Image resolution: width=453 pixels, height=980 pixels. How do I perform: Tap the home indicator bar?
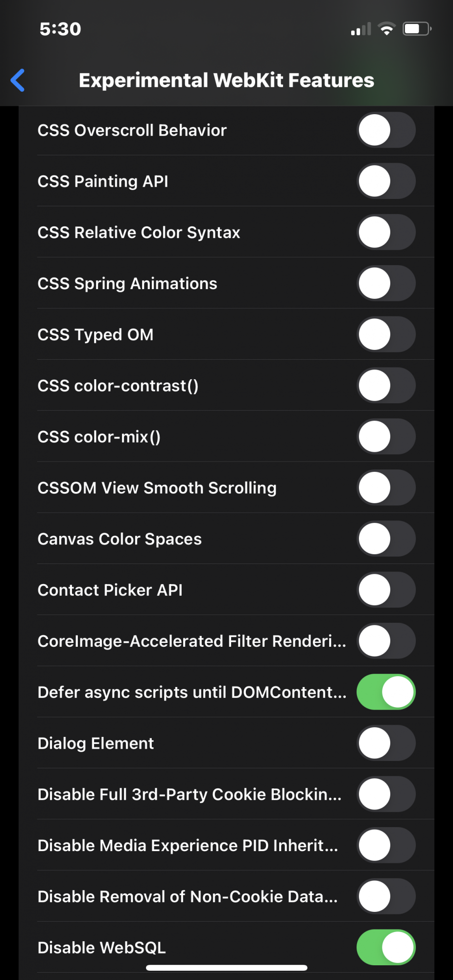pyautogui.click(x=227, y=968)
